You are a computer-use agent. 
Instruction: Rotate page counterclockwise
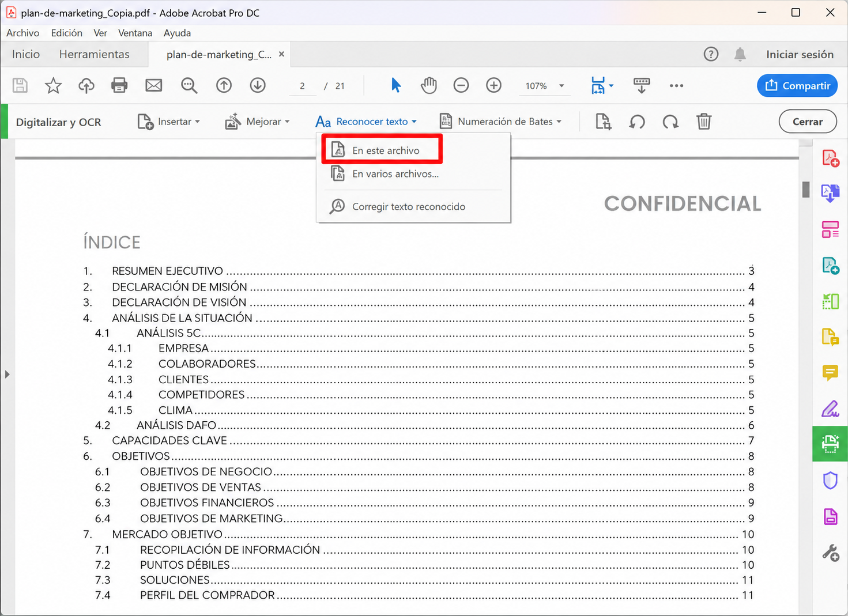(x=637, y=122)
